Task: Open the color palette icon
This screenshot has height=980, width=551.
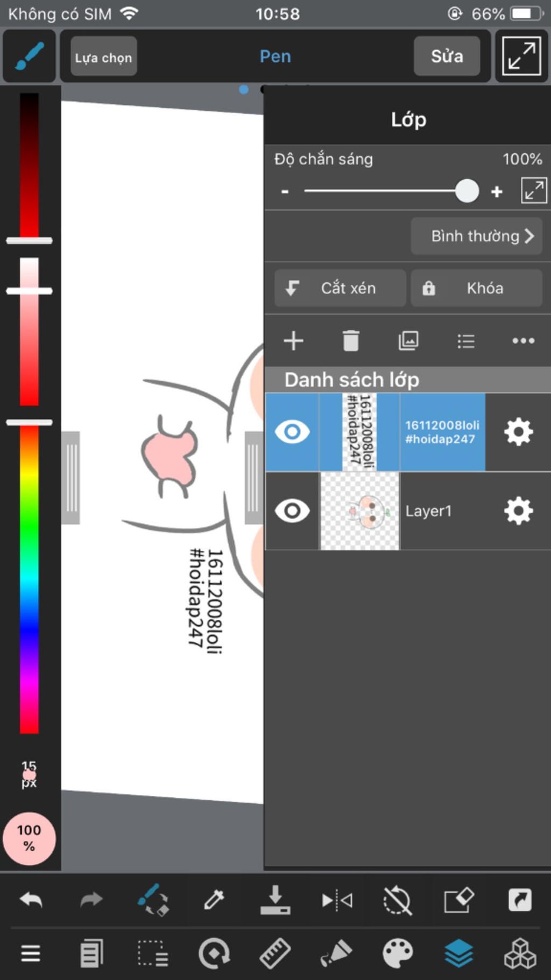Action: 398,953
